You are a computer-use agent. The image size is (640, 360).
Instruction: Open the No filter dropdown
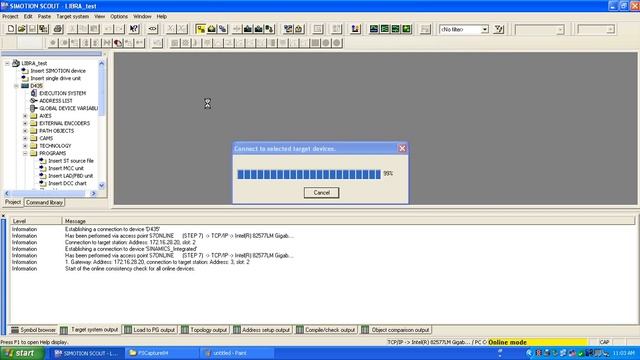click(484, 29)
